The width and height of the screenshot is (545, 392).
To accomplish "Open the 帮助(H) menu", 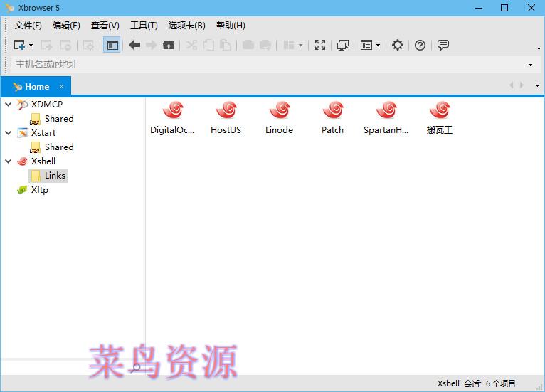I will (231, 26).
